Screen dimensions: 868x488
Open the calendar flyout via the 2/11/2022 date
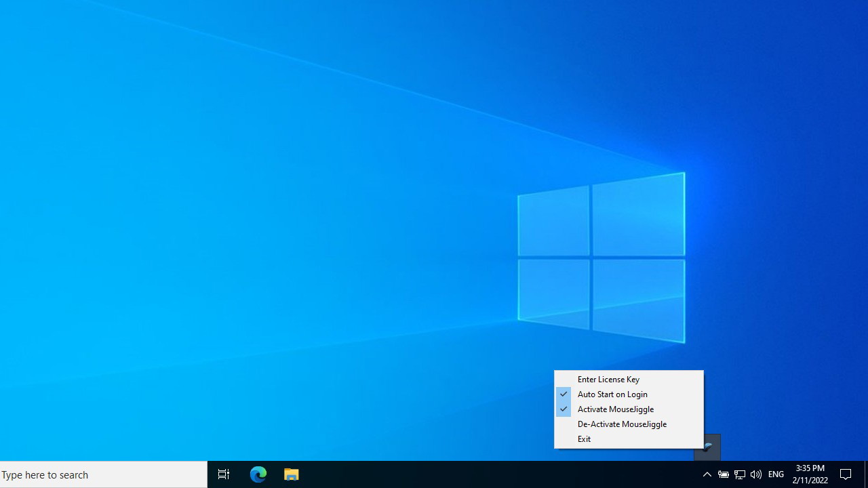click(x=810, y=481)
